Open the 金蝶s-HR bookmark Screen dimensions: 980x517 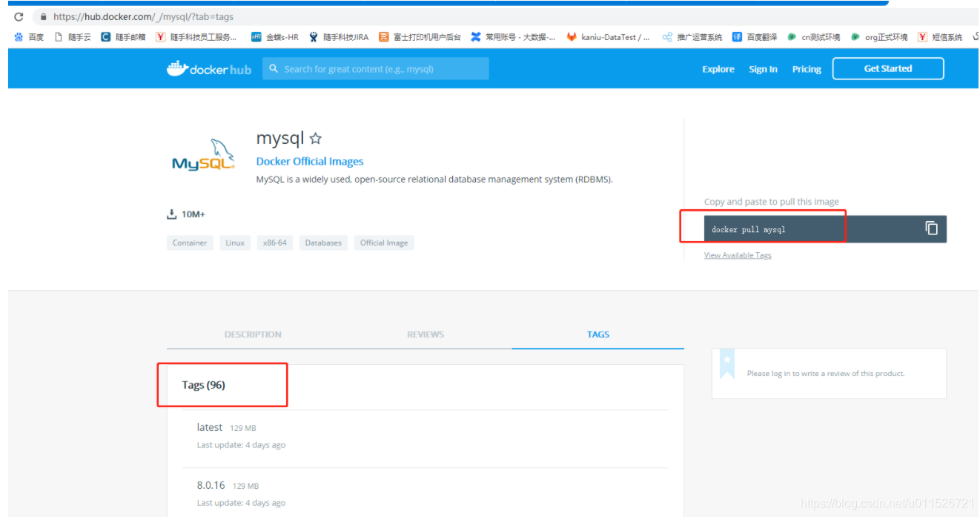pos(275,37)
